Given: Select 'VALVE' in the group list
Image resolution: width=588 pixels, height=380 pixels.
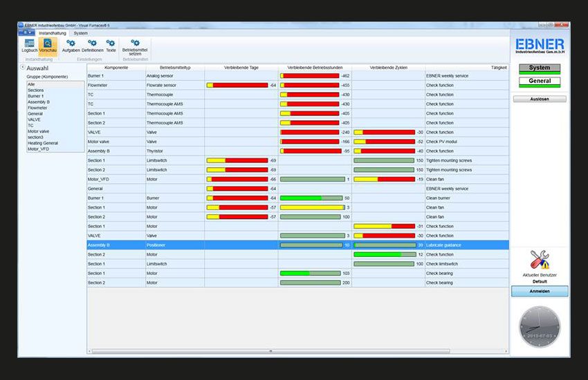Looking at the screenshot, I should (55, 120).
